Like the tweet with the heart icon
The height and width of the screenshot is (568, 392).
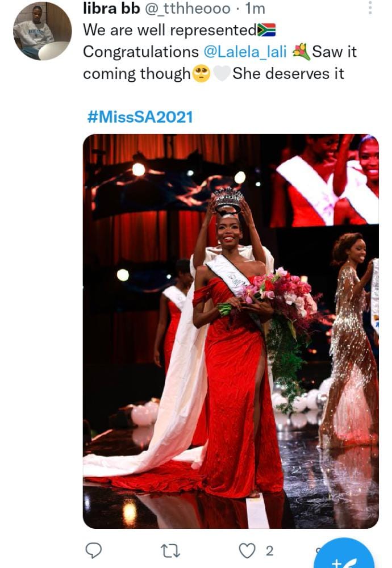click(247, 550)
